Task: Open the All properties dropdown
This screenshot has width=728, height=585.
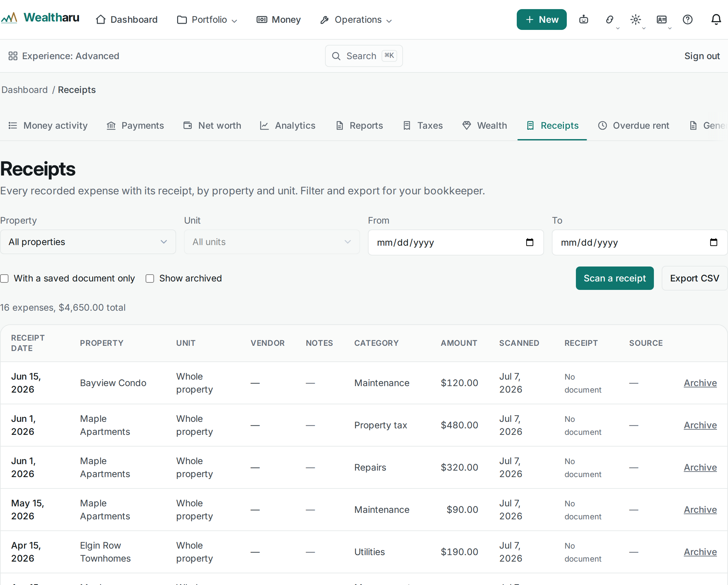Action: pyautogui.click(x=88, y=242)
